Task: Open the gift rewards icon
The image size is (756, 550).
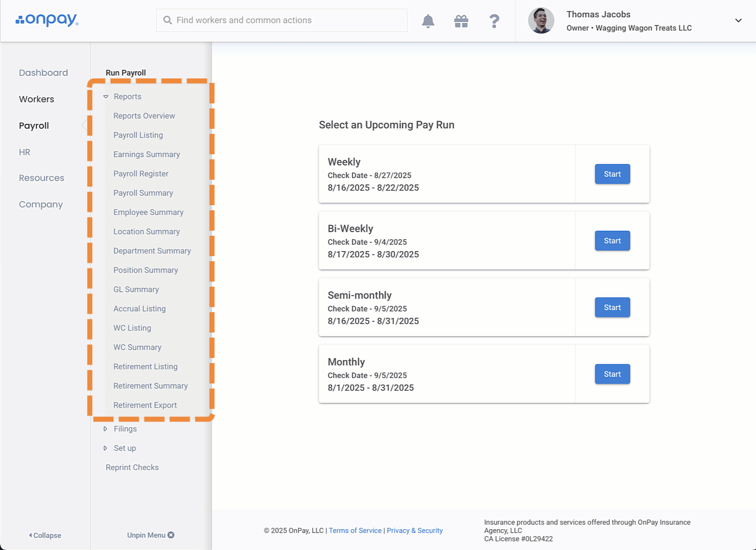Action: pyautogui.click(x=461, y=21)
